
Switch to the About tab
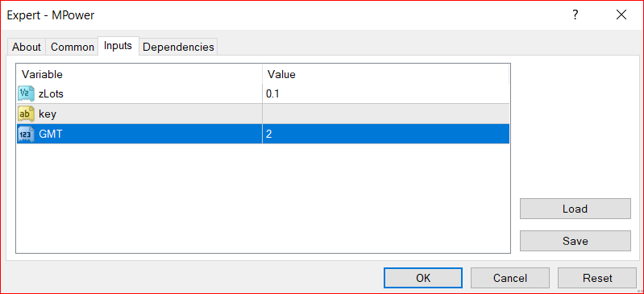27,47
